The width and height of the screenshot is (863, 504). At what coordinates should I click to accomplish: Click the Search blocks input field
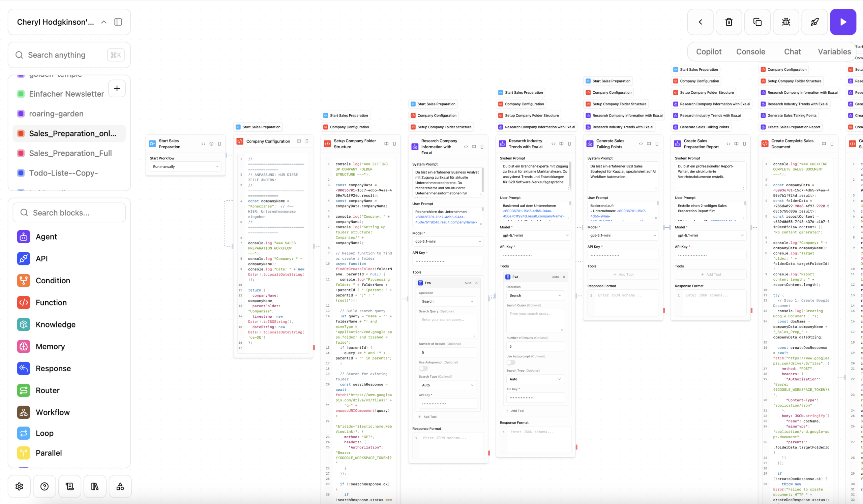click(69, 213)
